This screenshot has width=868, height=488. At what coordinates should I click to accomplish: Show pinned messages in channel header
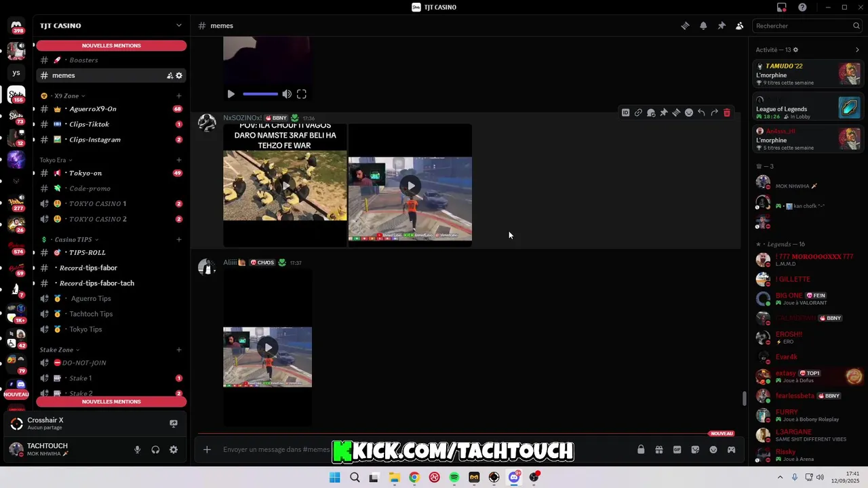pyautogui.click(x=722, y=26)
